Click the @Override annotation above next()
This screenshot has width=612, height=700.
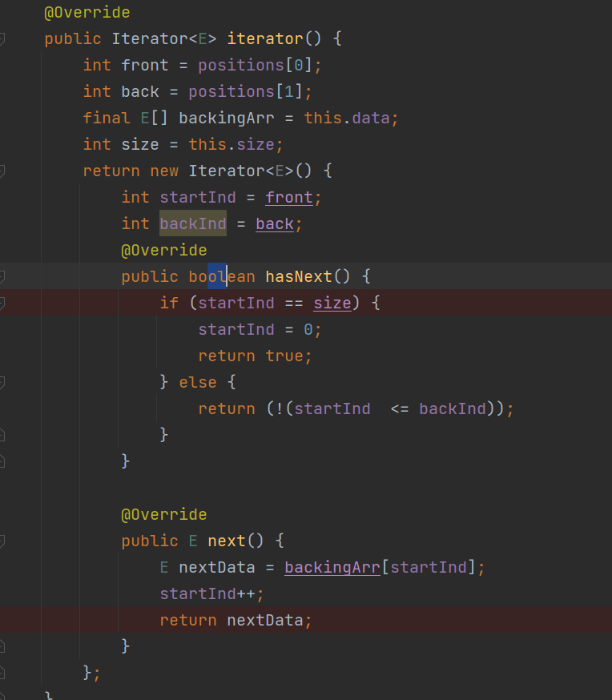click(163, 514)
